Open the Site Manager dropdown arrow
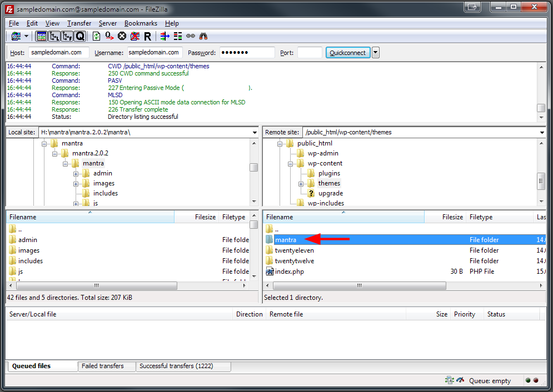This screenshot has height=392, width=553. [26, 36]
